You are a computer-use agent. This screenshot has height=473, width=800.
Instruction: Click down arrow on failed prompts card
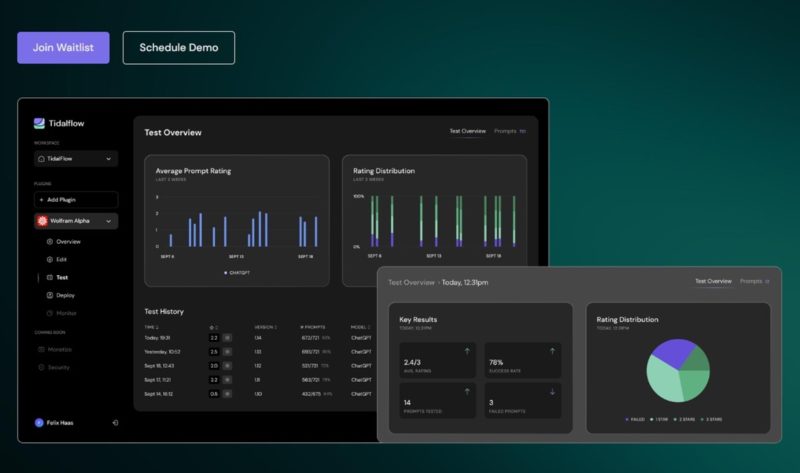(x=552, y=392)
